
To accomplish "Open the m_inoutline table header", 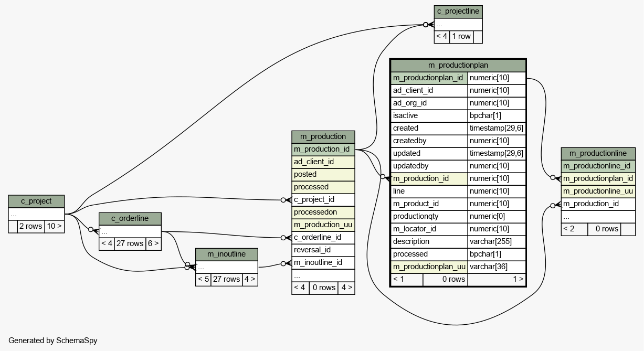I will tap(226, 254).
